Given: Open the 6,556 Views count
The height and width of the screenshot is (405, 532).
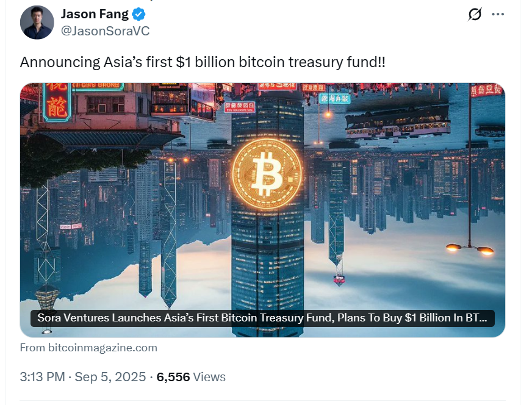Looking at the screenshot, I should 191,377.
